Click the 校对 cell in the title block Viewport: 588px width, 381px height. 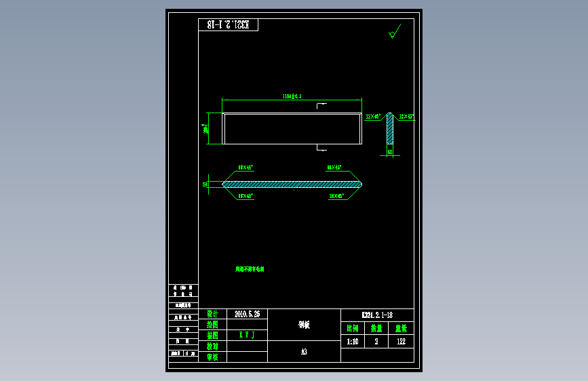click(x=213, y=346)
